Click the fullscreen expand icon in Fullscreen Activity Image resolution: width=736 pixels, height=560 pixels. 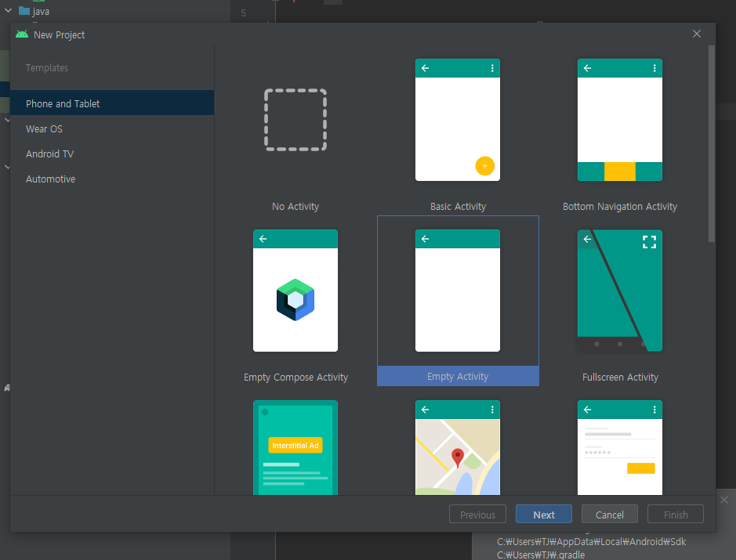[649, 242]
